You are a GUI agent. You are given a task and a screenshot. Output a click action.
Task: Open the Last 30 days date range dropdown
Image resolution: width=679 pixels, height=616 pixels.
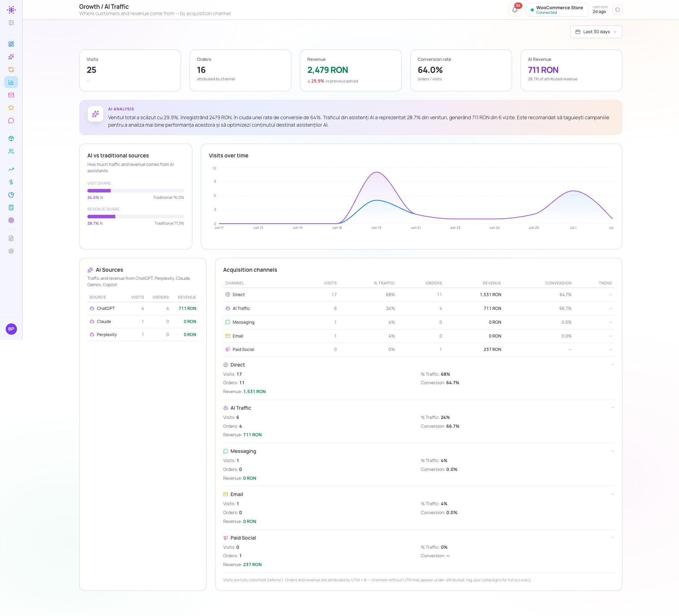[596, 32]
